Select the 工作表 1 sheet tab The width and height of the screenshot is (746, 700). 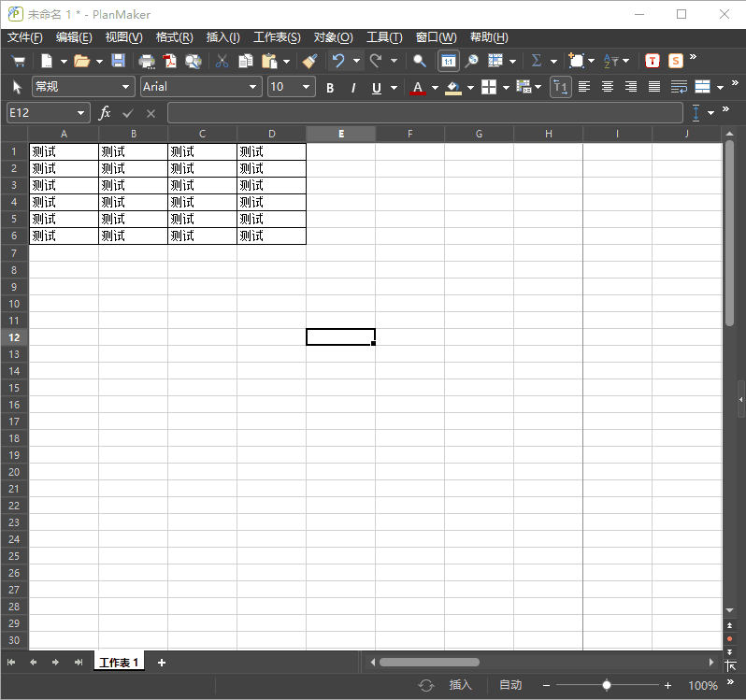tap(120, 663)
